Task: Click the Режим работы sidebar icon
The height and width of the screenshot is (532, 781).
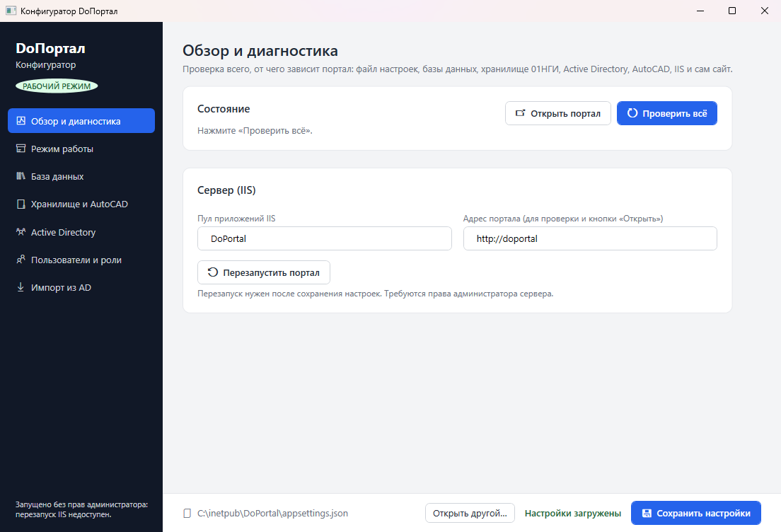Action: 21,149
